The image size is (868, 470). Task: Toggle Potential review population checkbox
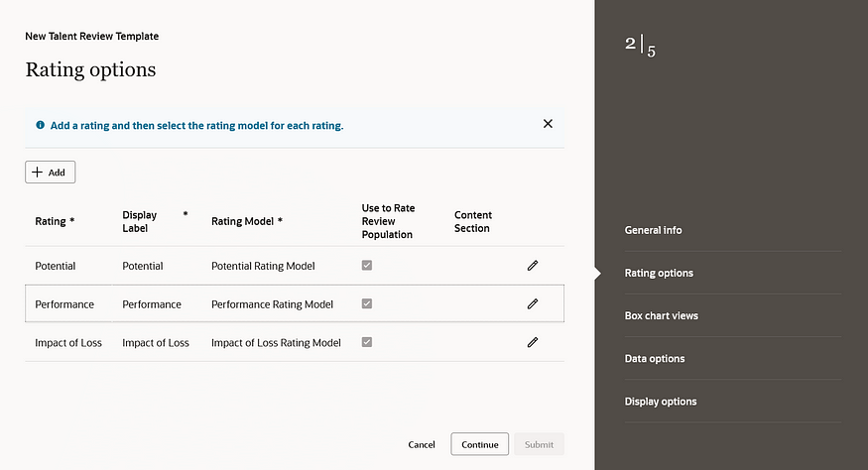pyautogui.click(x=367, y=266)
